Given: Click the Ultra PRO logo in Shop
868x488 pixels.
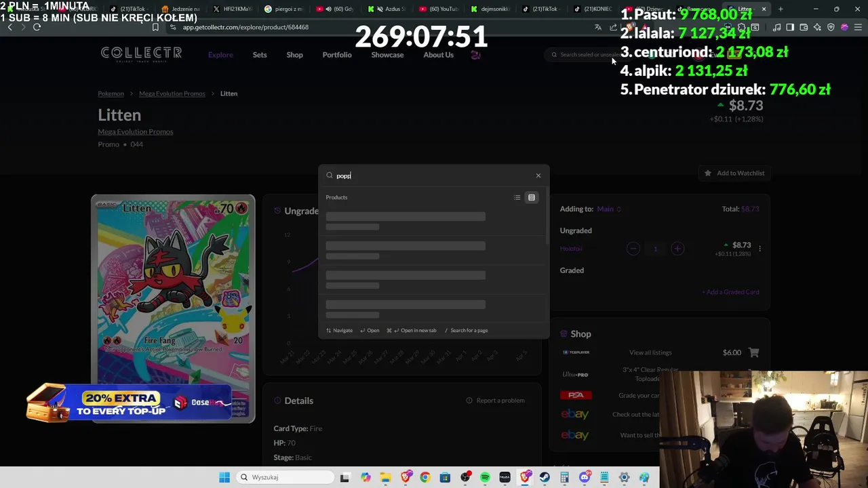Looking at the screenshot, I should pyautogui.click(x=576, y=374).
